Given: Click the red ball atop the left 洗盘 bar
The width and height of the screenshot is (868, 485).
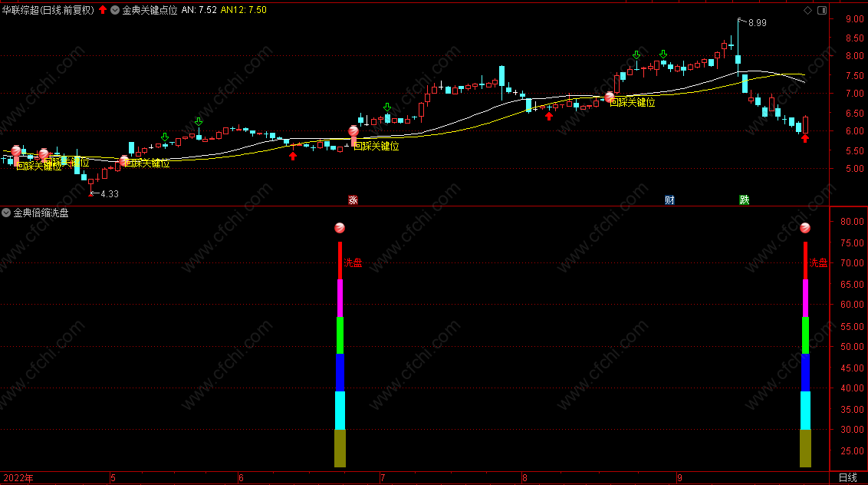Looking at the screenshot, I should [x=340, y=228].
